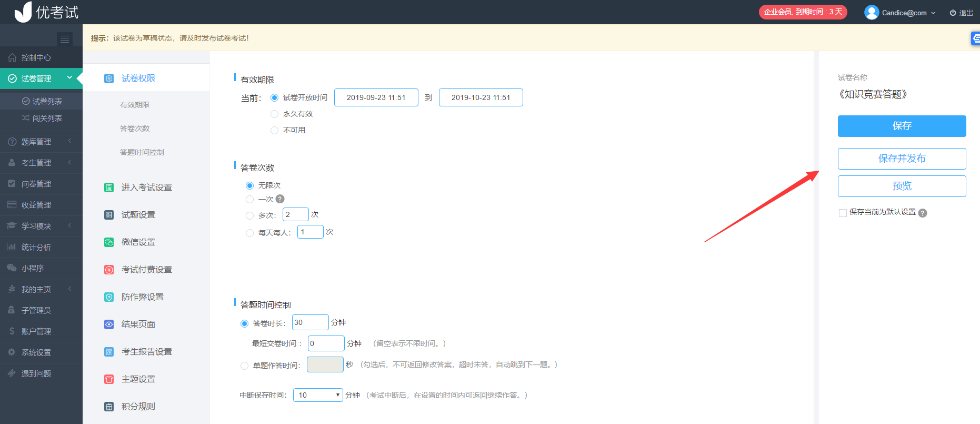Click the 保存并发布 button
Screen dimensions: 980x424
[x=902, y=159]
